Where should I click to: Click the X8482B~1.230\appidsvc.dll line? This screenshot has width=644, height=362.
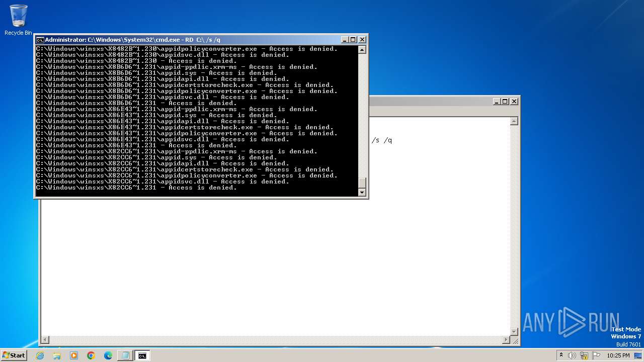point(163,55)
